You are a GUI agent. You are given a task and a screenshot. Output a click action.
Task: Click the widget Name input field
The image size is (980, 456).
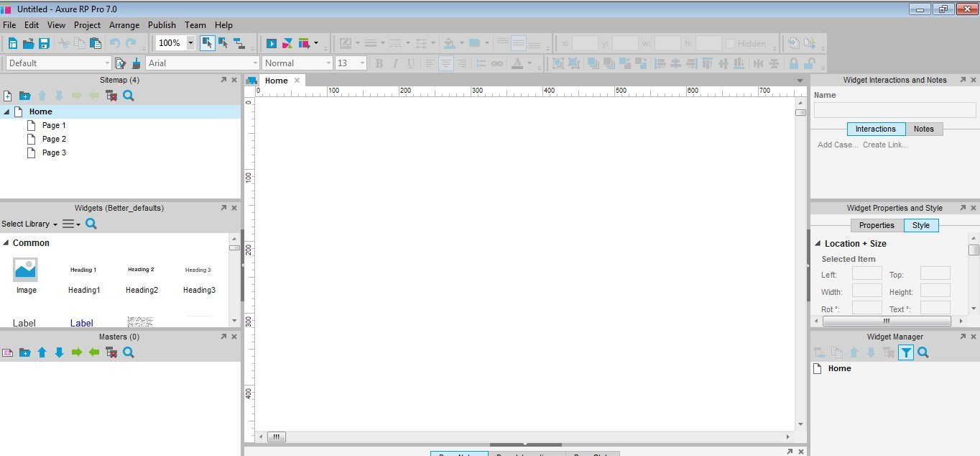895,110
